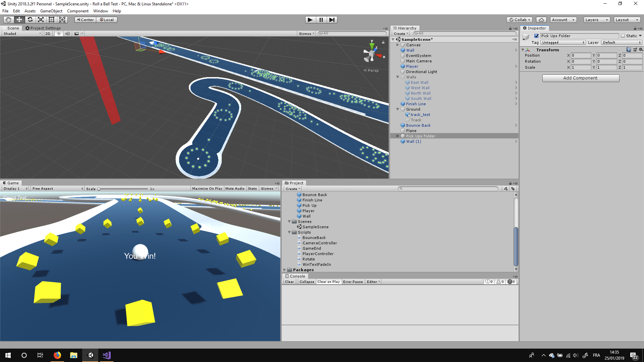Toggle scene audio speaker icon

[67, 34]
